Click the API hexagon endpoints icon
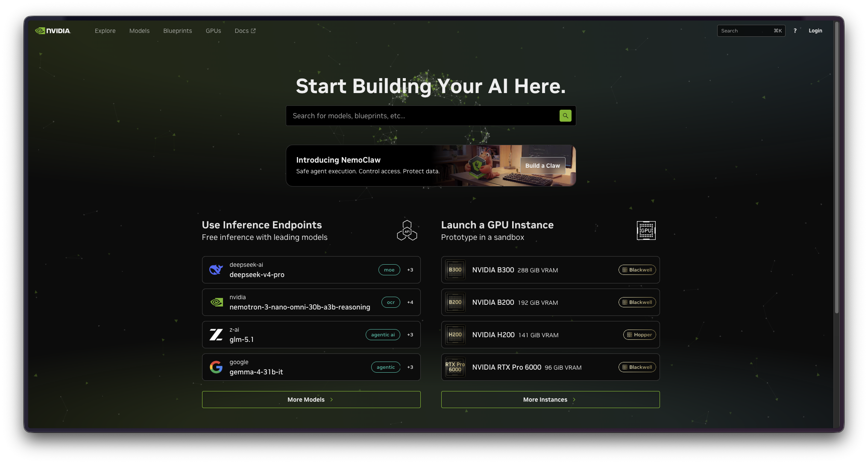Viewport: 868px width, 464px height. point(407,231)
